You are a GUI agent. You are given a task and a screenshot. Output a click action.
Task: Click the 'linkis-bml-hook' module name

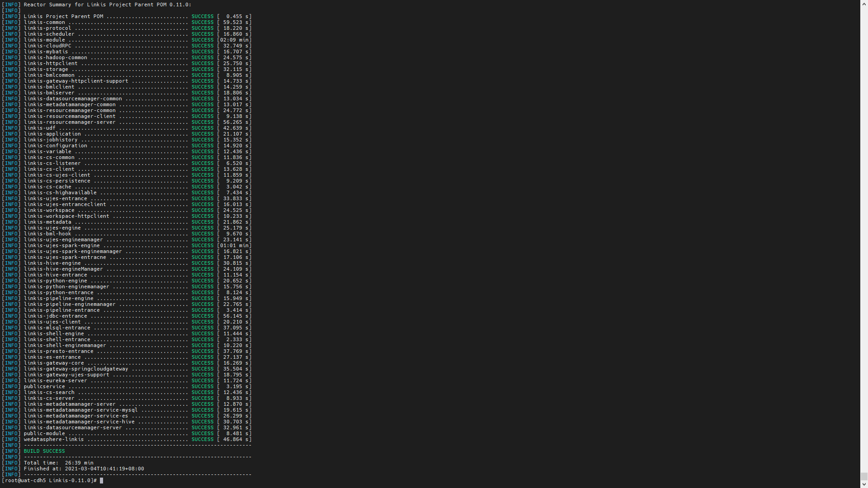[47, 234]
